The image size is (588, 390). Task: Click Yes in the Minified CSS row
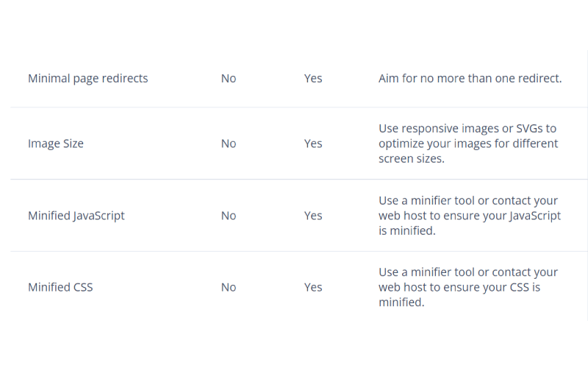pyautogui.click(x=313, y=287)
